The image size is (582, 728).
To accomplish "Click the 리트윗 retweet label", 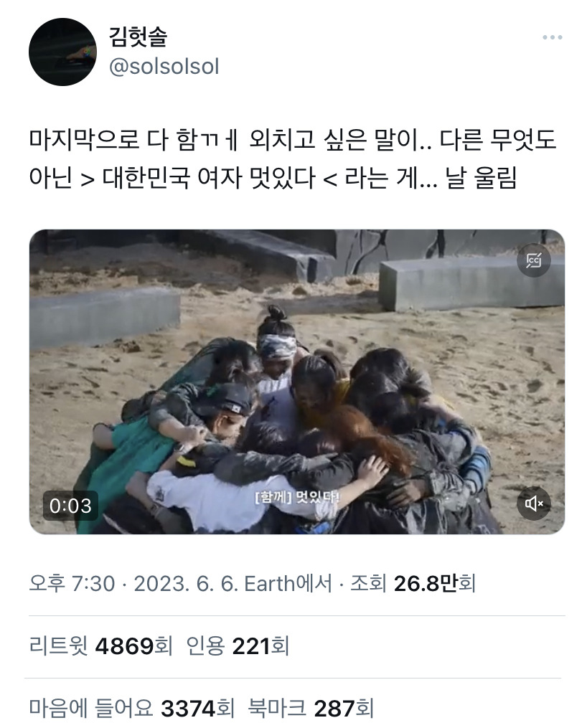I will (58, 646).
